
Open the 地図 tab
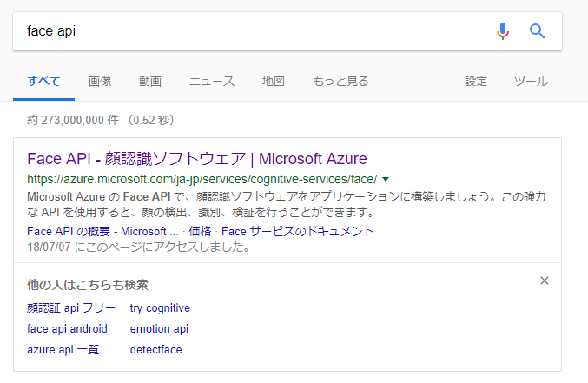[x=273, y=81]
